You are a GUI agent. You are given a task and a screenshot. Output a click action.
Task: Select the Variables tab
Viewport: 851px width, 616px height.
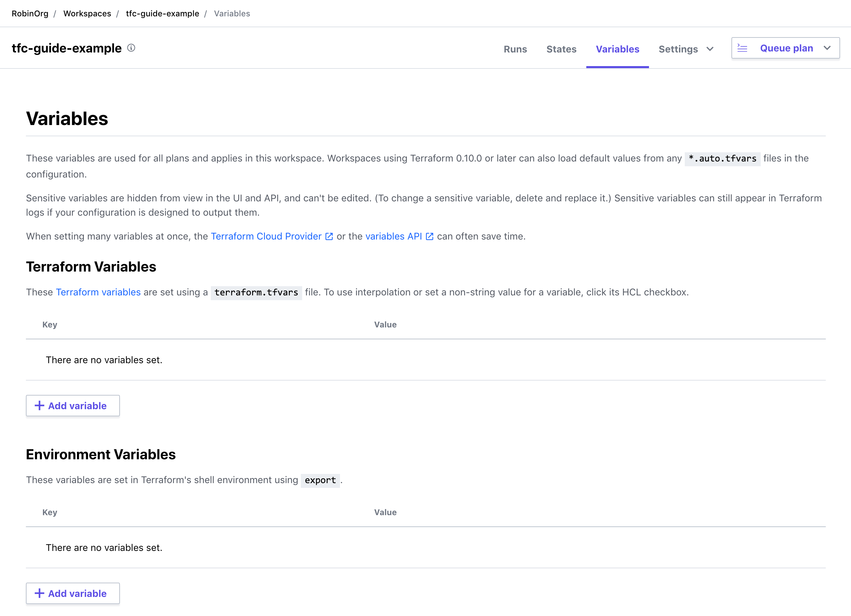(x=617, y=49)
